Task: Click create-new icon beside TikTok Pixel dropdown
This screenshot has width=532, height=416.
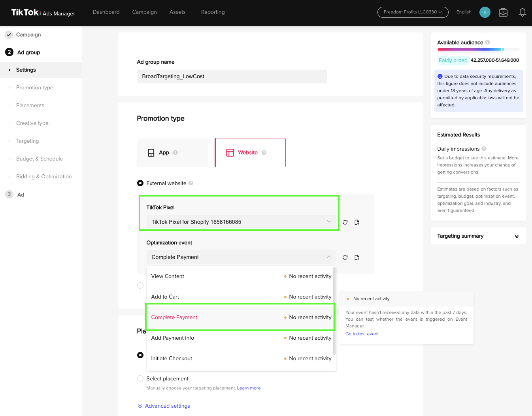Action: pos(357,222)
